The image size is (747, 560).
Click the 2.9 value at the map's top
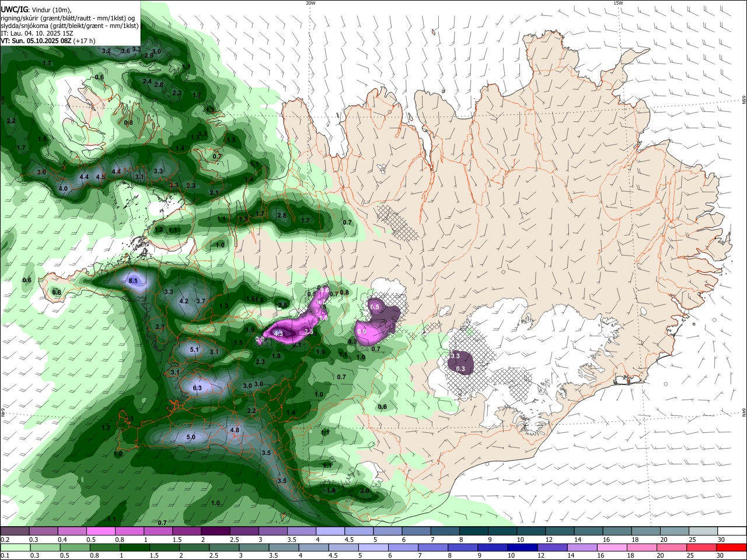pyautogui.click(x=149, y=55)
